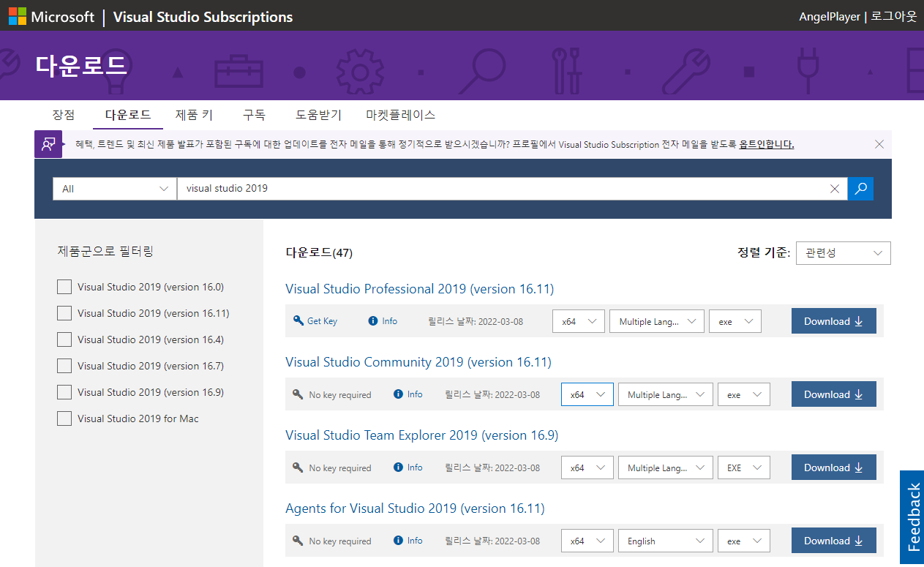Switch to the 마켓플레이스 tab

pyautogui.click(x=400, y=115)
